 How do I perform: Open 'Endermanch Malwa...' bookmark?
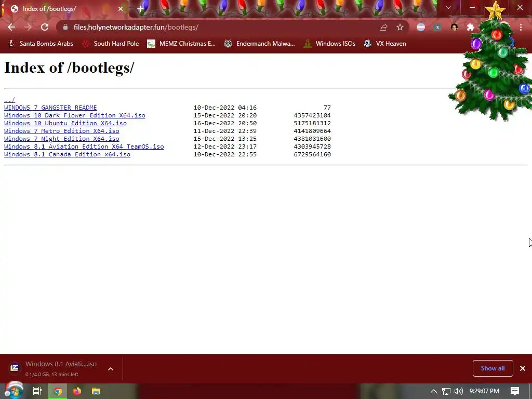pos(260,44)
